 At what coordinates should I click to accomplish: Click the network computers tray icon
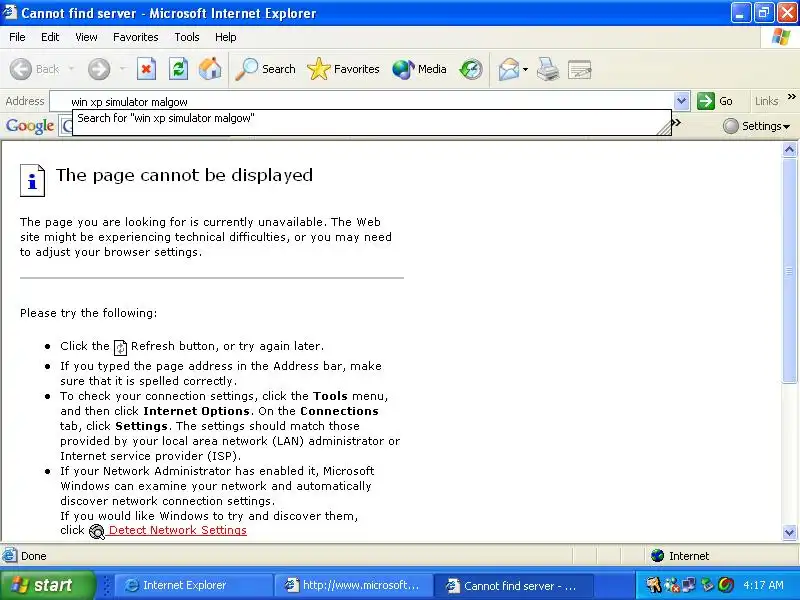point(689,585)
